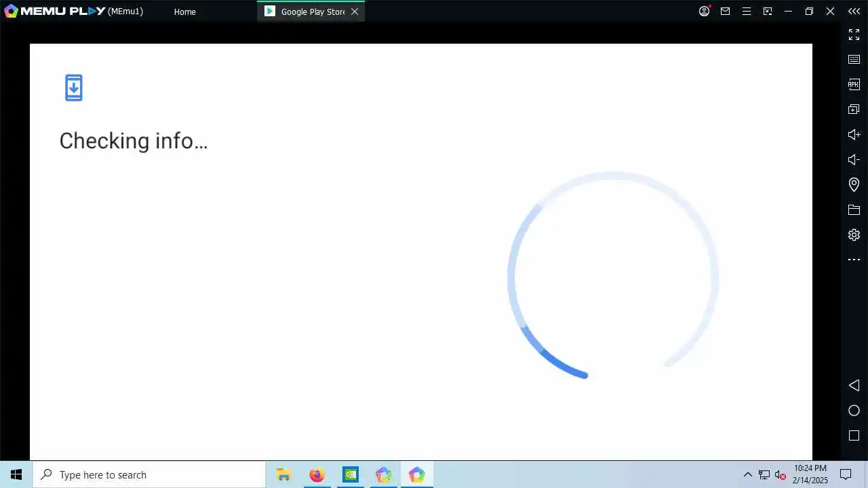The width and height of the screenshot is (868, 488).
Task: Minimize the MEmu window
Action: 788,11
